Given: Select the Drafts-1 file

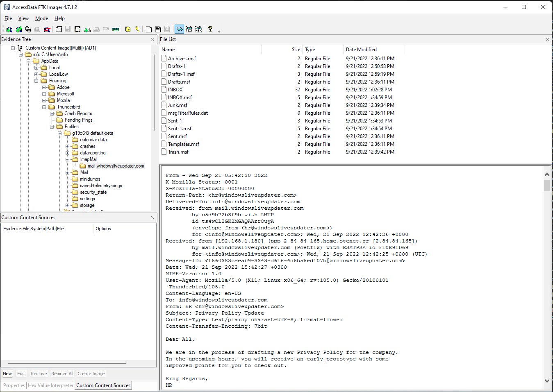Looking at the screenshot, I should click(177, 66).
